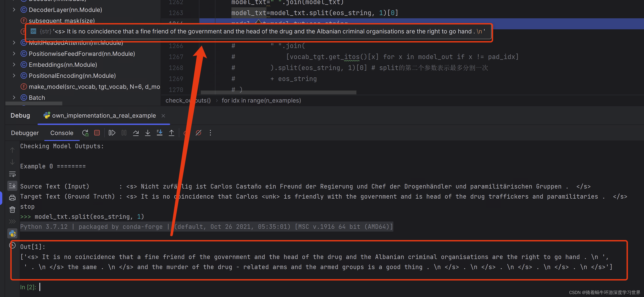644x297 pixels.
Task: Select the own_implementation_a_real_example run tab
Action: tap(104, 116)
